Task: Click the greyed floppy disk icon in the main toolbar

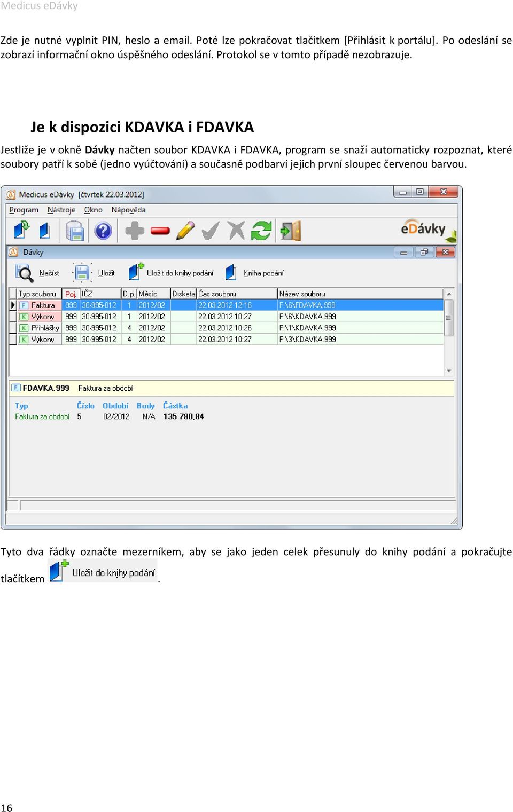Action: [75, 231]
